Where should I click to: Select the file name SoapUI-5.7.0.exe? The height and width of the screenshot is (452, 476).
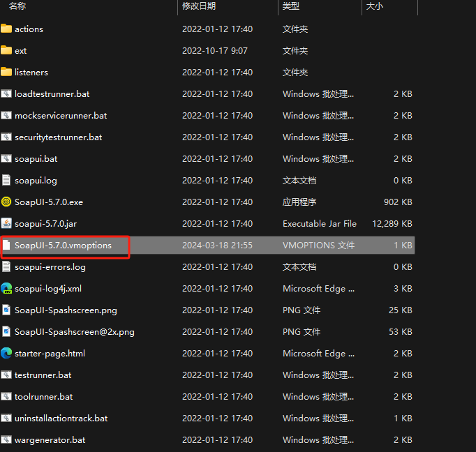pyautogui.click(x=49, y=202)
